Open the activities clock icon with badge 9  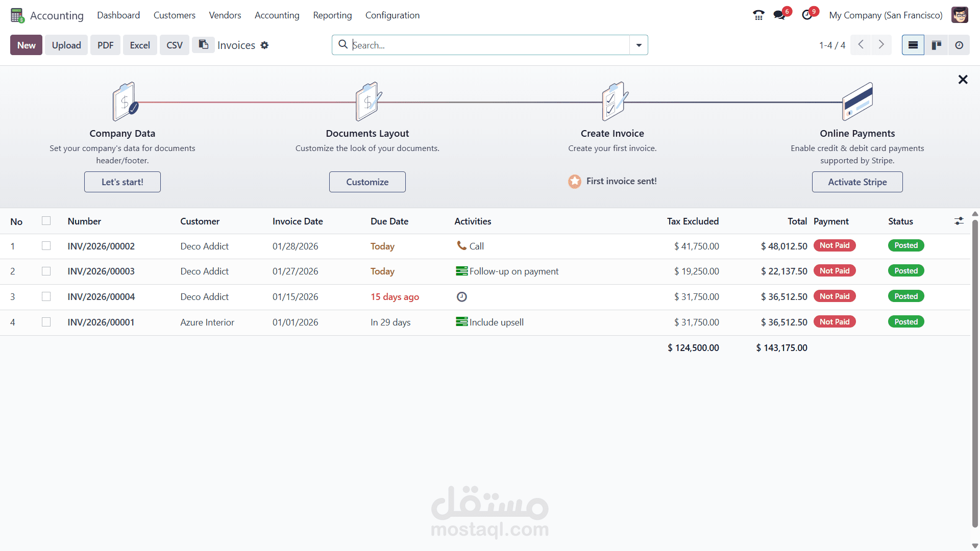[807, 15]
